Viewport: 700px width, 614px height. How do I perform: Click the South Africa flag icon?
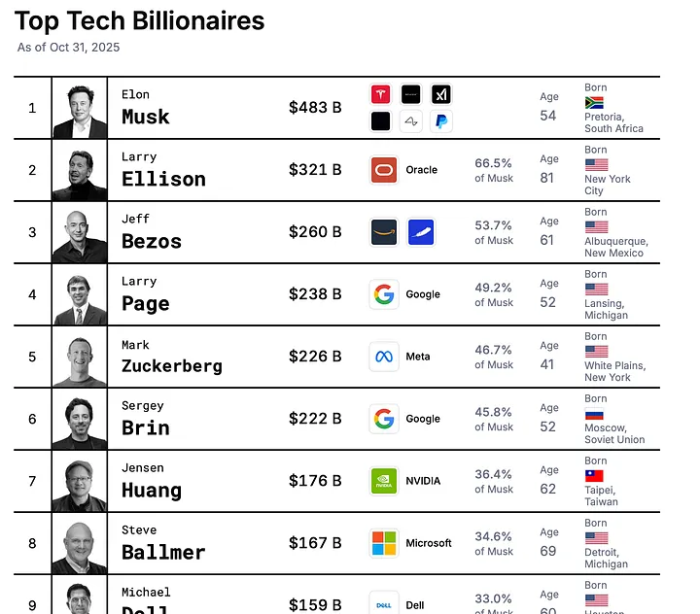click(x=594, y=103)
